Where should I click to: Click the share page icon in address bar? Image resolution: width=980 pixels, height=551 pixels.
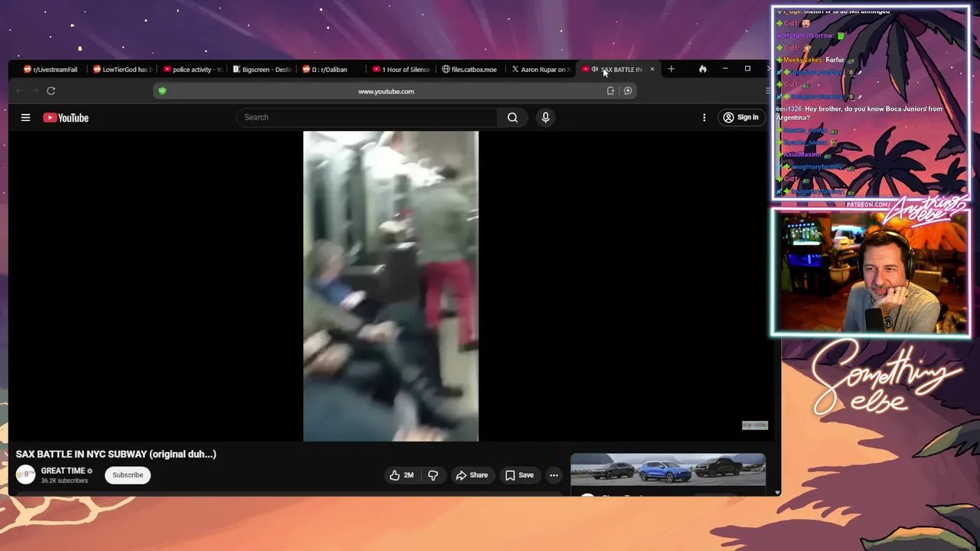610,91
